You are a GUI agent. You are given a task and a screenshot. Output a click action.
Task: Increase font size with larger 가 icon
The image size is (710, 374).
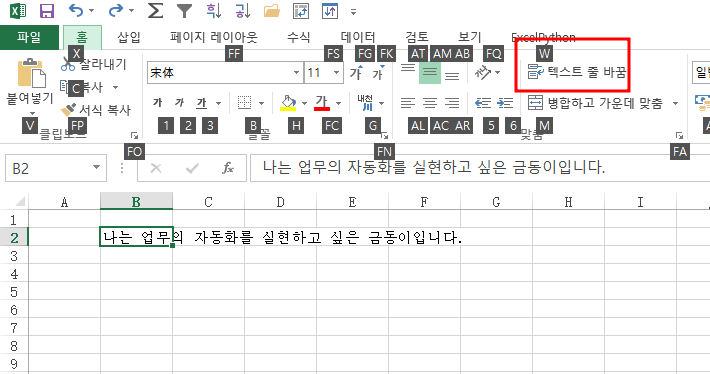[356, 72]
